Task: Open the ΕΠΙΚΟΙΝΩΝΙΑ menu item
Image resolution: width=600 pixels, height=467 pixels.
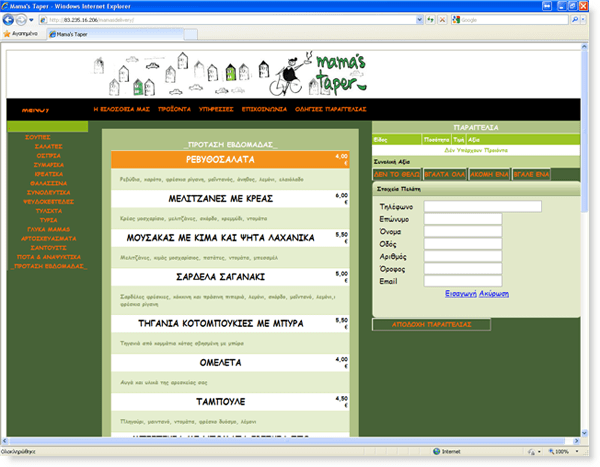Action: 264,109
